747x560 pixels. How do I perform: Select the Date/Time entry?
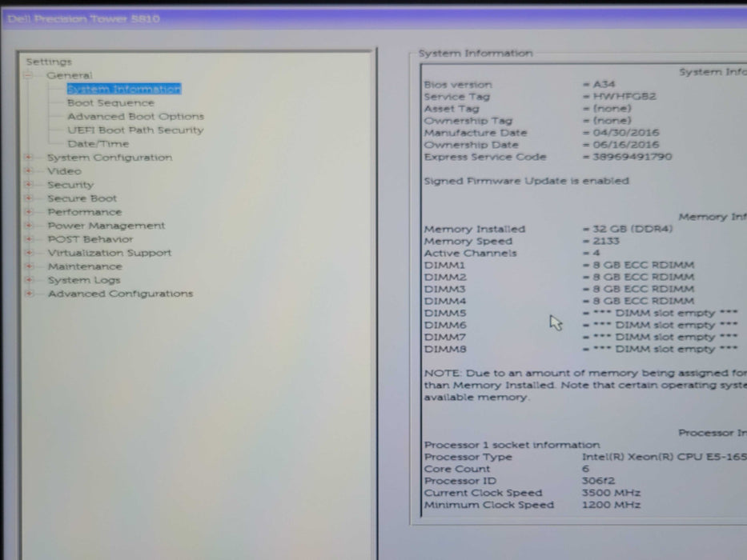[x=98, y=143]
